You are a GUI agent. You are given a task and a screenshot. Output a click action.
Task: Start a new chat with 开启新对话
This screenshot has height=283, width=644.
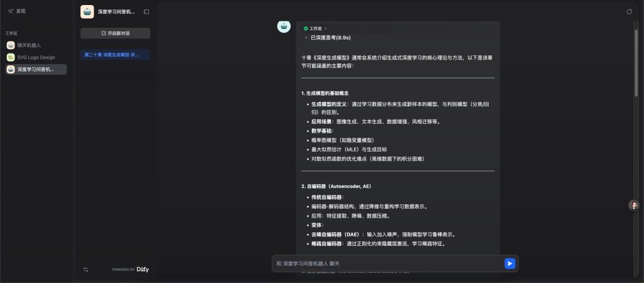tap(115, 33)
